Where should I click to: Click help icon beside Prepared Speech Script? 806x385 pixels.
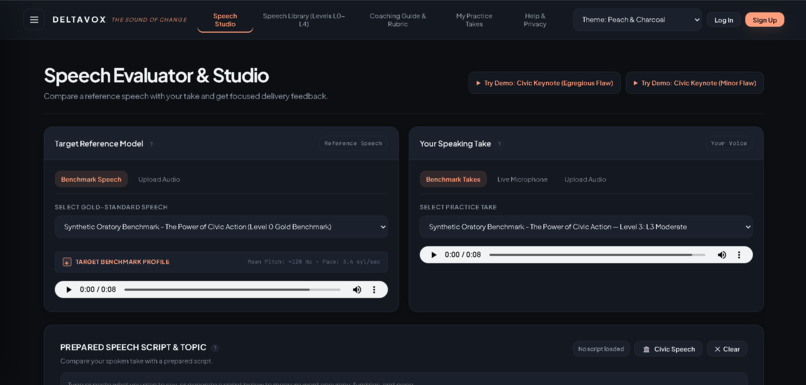pos(215,348)
